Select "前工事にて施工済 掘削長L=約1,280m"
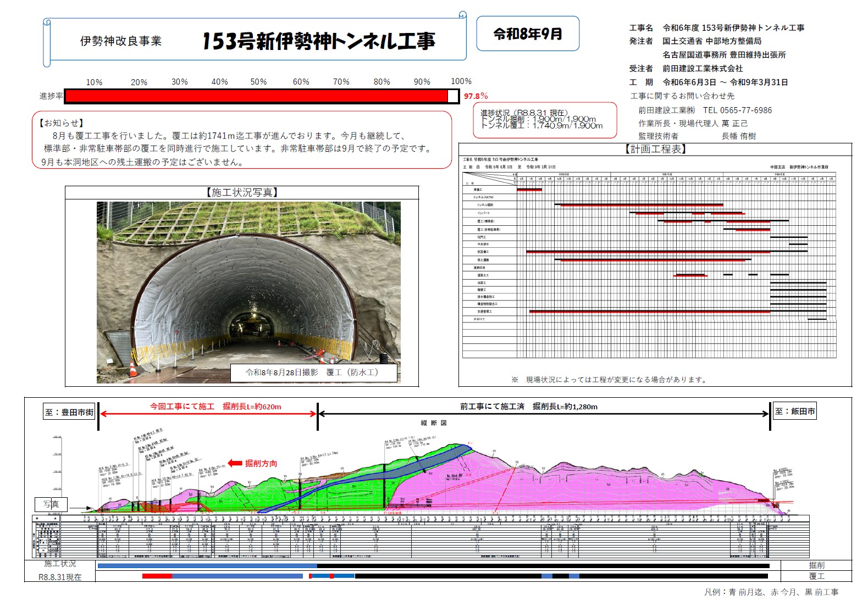Viewport: 868px width, 606px height. coord(529,407)
